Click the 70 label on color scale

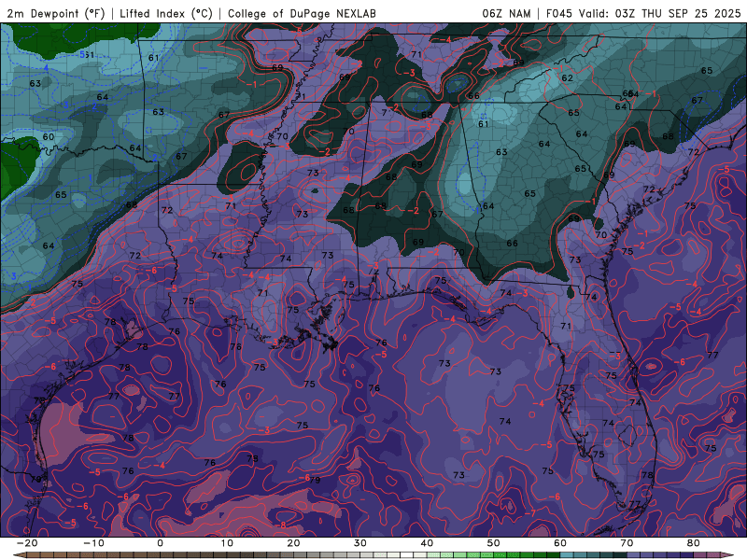click(x=627, y=543)
